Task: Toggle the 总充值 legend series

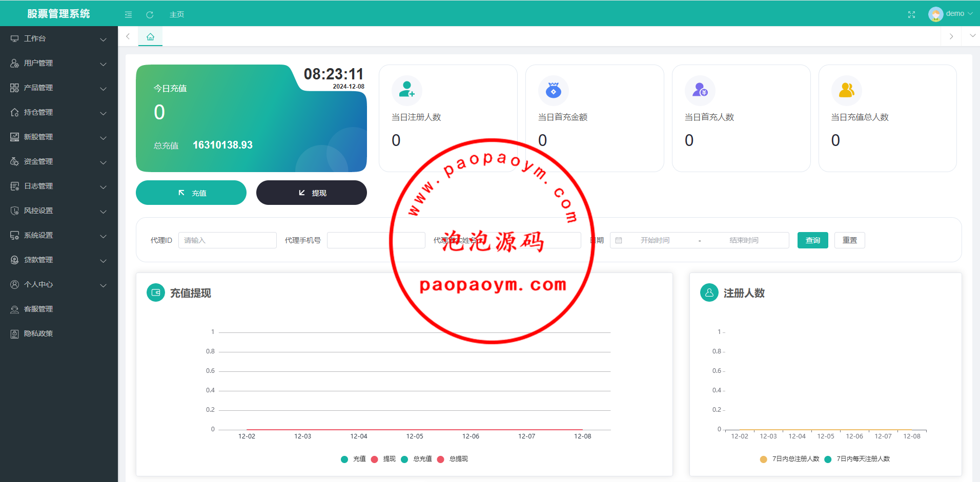Action: point(416,459)
